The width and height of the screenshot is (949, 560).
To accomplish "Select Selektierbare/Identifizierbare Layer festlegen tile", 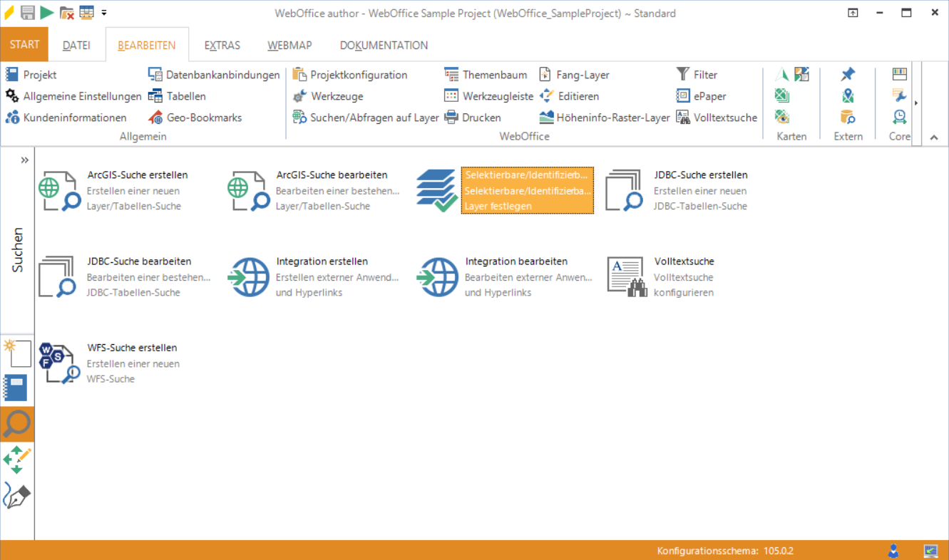I will (504, 190).
